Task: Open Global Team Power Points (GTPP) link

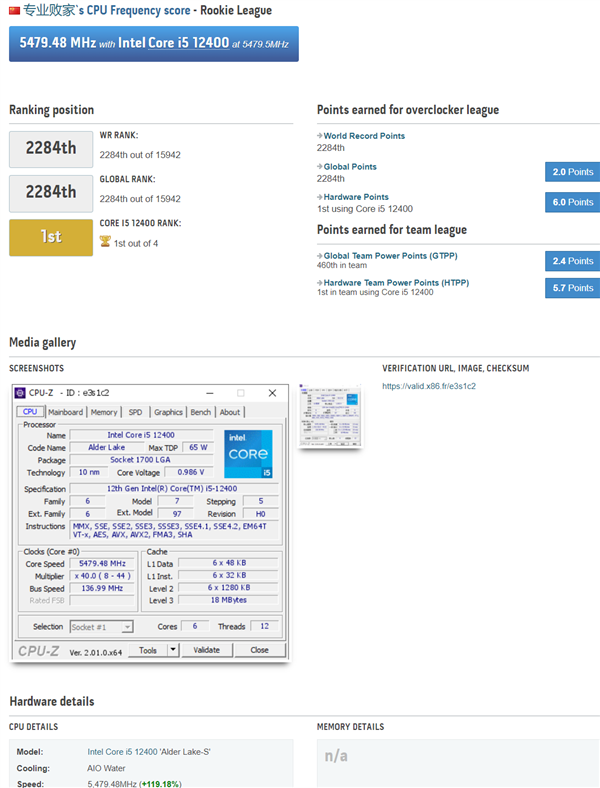Action: coord(390,256)
